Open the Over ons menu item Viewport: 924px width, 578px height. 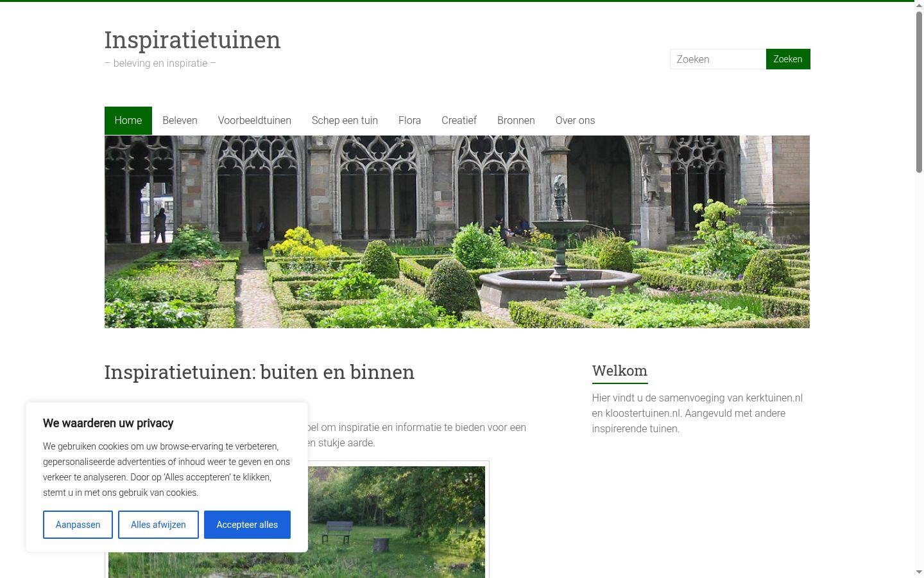[x=575, y=121]
